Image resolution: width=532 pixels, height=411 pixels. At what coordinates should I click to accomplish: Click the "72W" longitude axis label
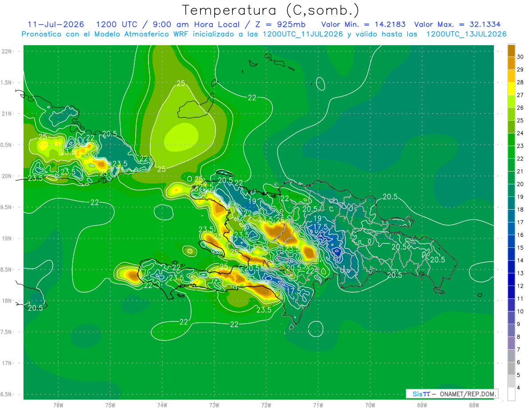click(266, 405)
